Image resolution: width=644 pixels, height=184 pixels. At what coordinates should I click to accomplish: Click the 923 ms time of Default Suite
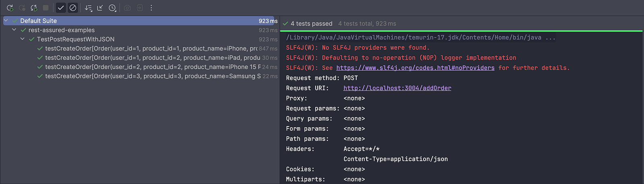(x=268, y=21)
